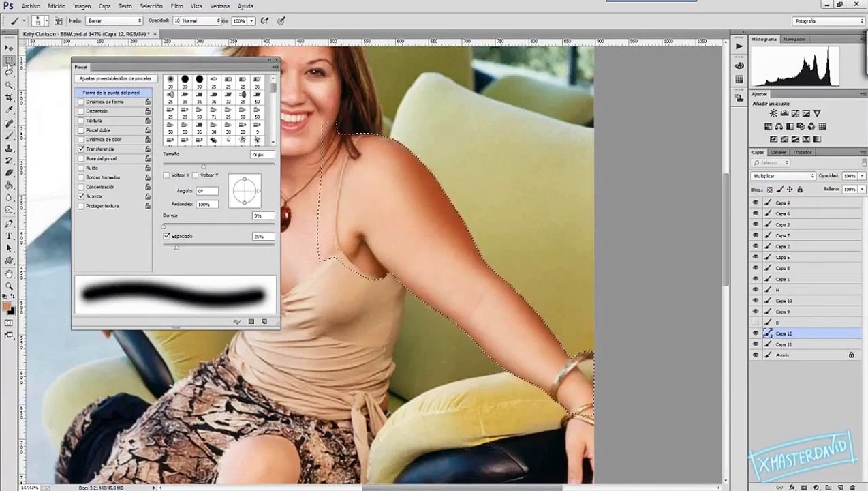Open the layer Opacidad dropdown arrow

pos(861,176)
